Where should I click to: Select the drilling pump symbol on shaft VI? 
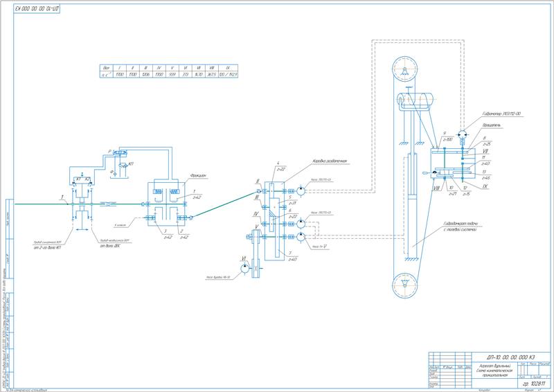[244, 269]
